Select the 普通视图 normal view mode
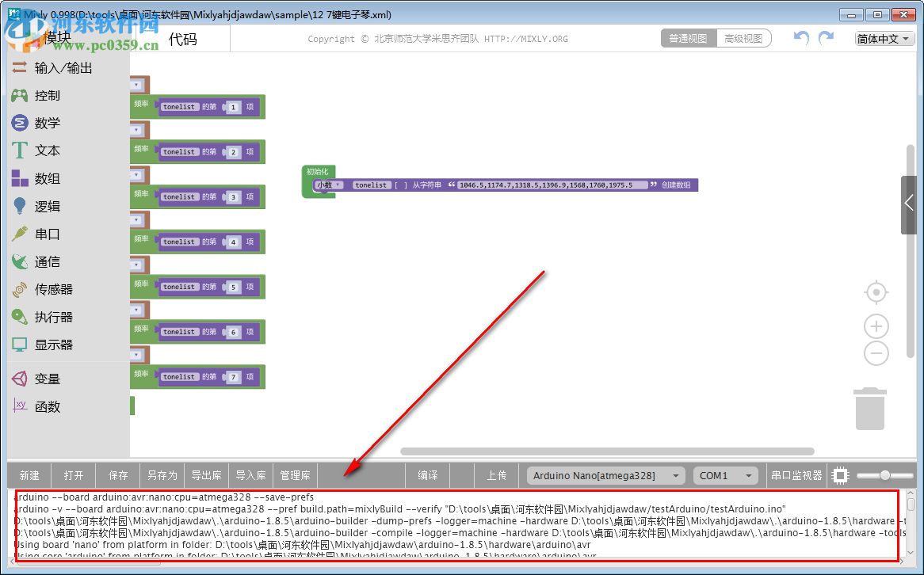Screen dimensions: 924x575 click(x=688, y=37)
